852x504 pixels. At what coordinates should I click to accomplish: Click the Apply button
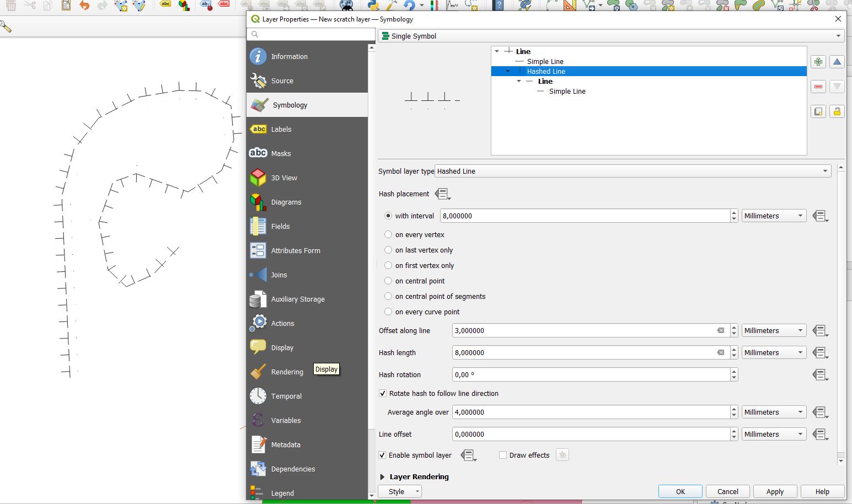pos(774,491)
